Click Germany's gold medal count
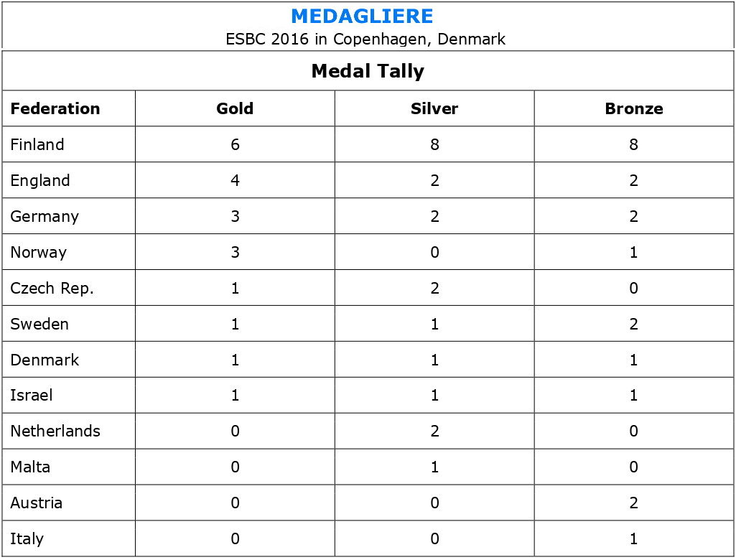Screen dimensions: 736x560 [235, 217]
